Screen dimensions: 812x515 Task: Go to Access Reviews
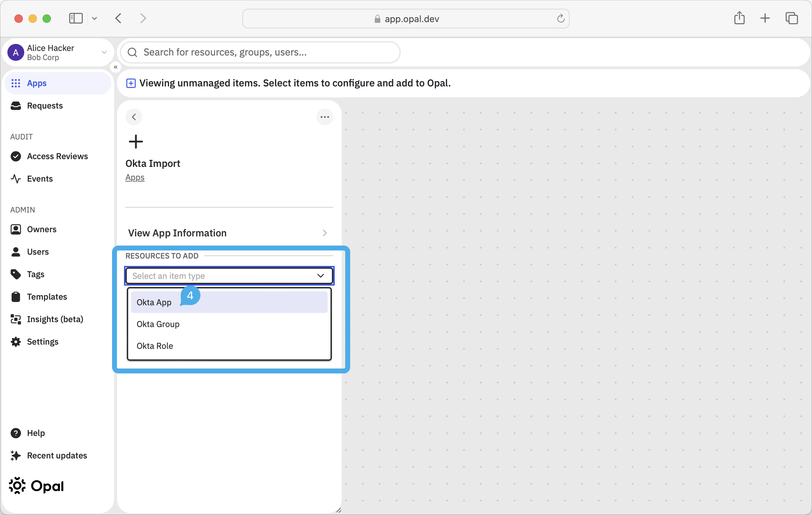point(57,156)
